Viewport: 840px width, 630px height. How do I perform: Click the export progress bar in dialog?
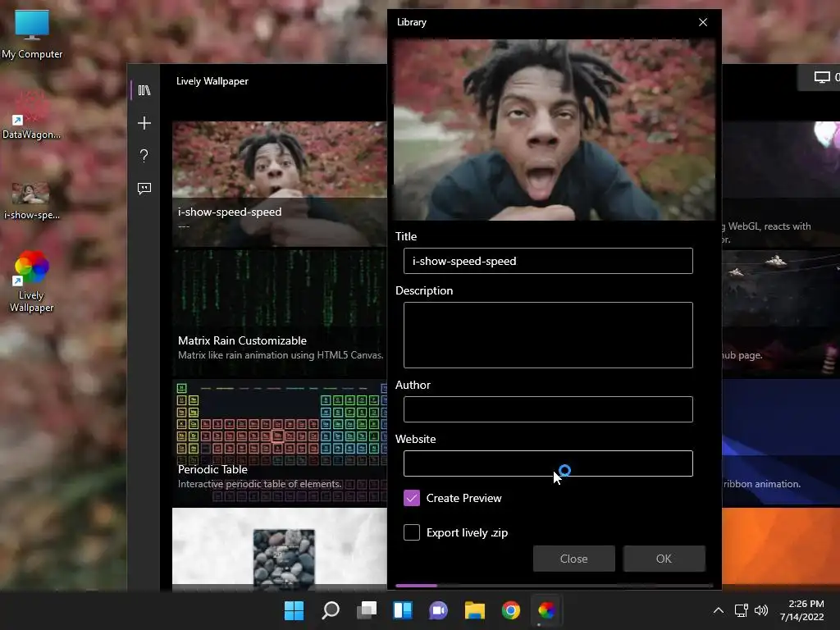coord(554,586)
